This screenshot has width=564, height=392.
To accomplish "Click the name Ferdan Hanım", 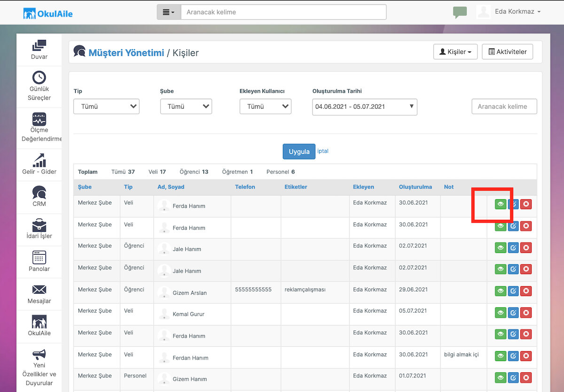I will 190,358.
